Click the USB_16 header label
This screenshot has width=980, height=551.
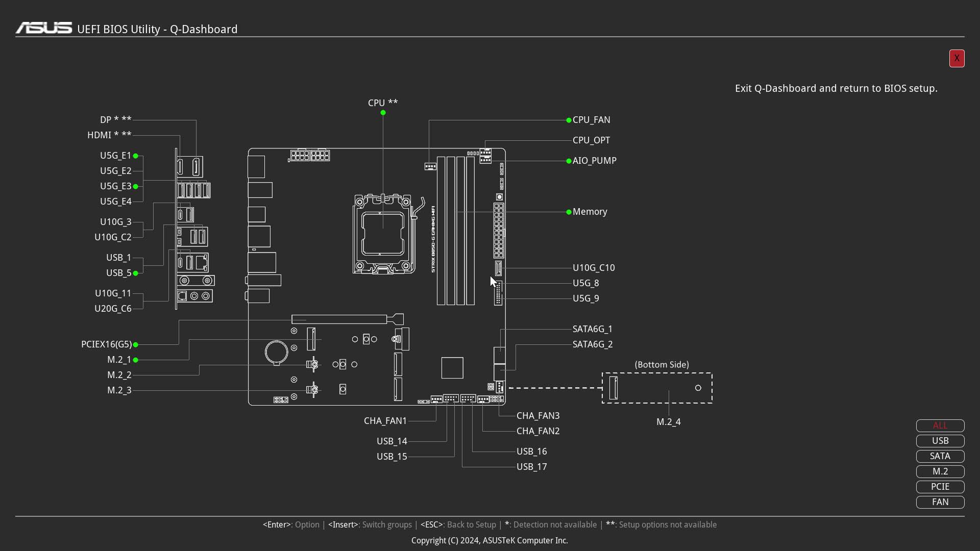531,452
